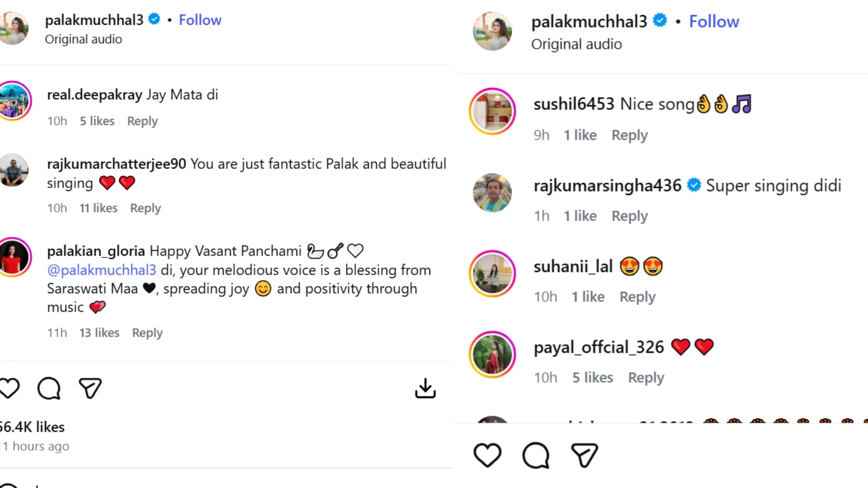Open Original audio link in right header
This screenshot has width=868, height=488.
coord(576,44)
